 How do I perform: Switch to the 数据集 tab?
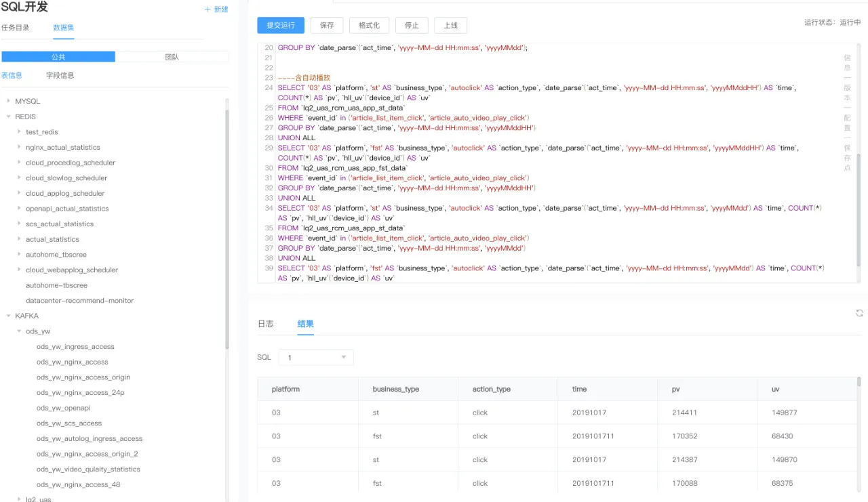pos(64,28)
